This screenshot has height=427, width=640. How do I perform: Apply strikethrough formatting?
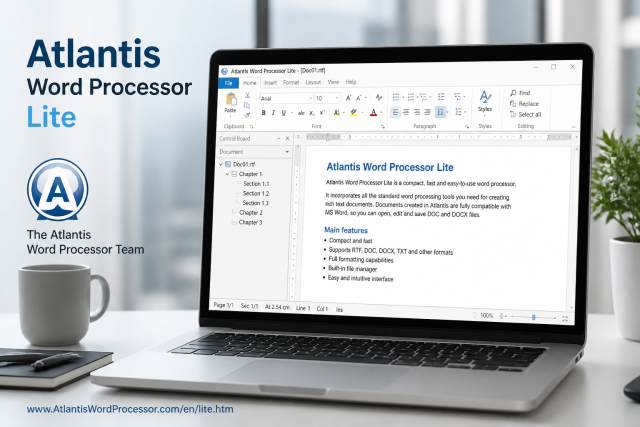[x=301, y=113]
